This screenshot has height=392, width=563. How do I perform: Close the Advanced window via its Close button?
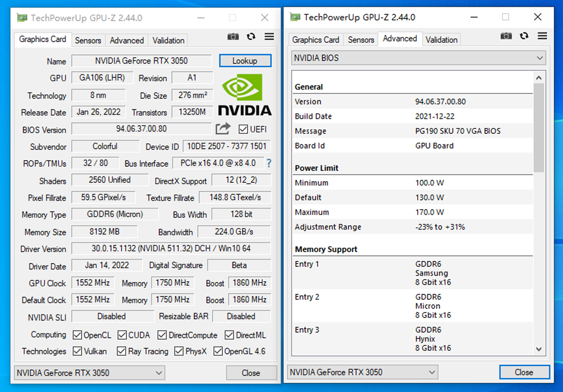[x=524, y=372]
